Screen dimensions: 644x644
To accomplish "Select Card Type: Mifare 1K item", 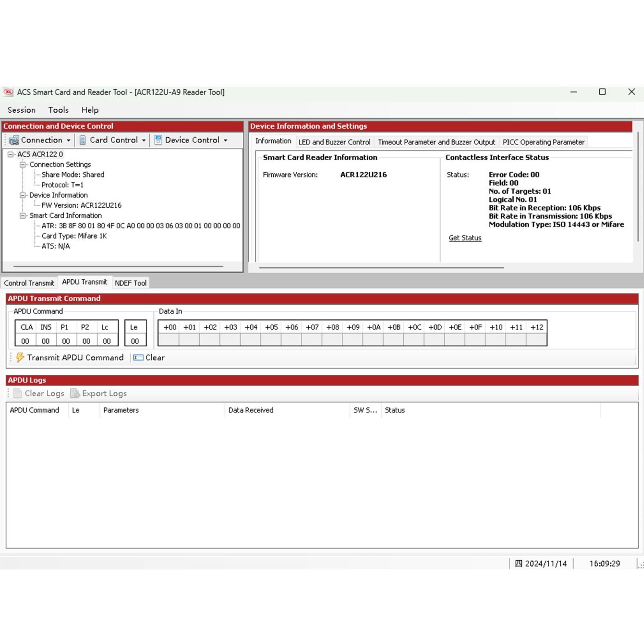I will click(74, 236).
